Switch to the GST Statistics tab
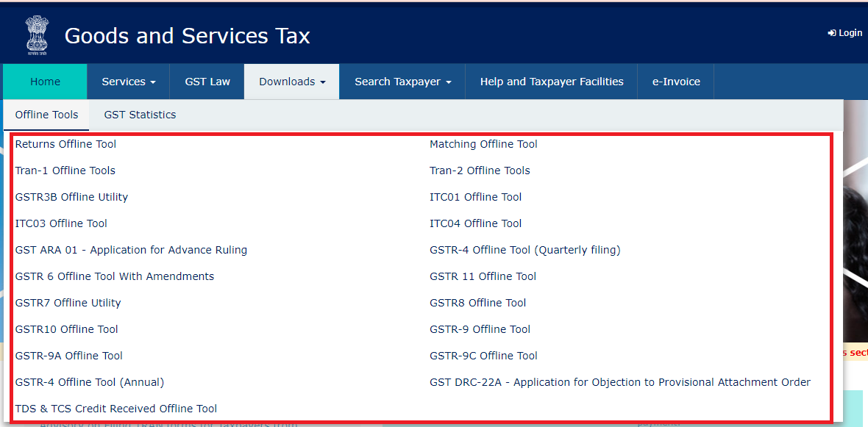 pyautogui.click(x=140, y=115)
